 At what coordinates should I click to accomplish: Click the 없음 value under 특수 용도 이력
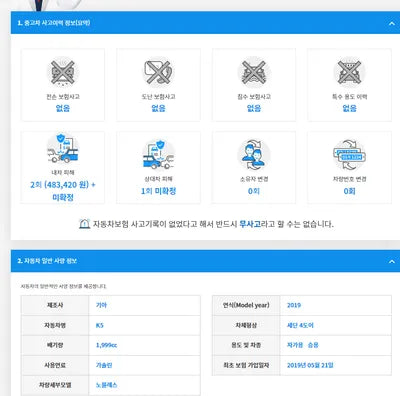tap(349, 108)
